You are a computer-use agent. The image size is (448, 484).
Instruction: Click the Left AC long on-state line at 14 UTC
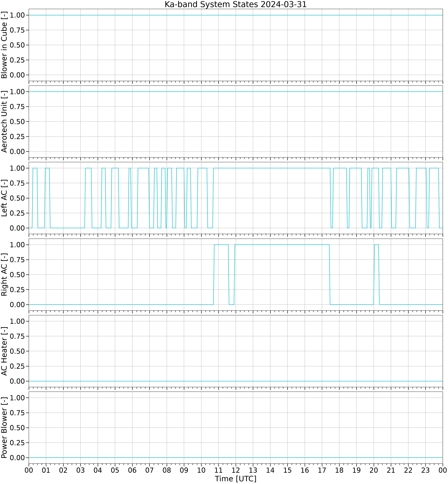pyautogui.click(x=270, y=168)
